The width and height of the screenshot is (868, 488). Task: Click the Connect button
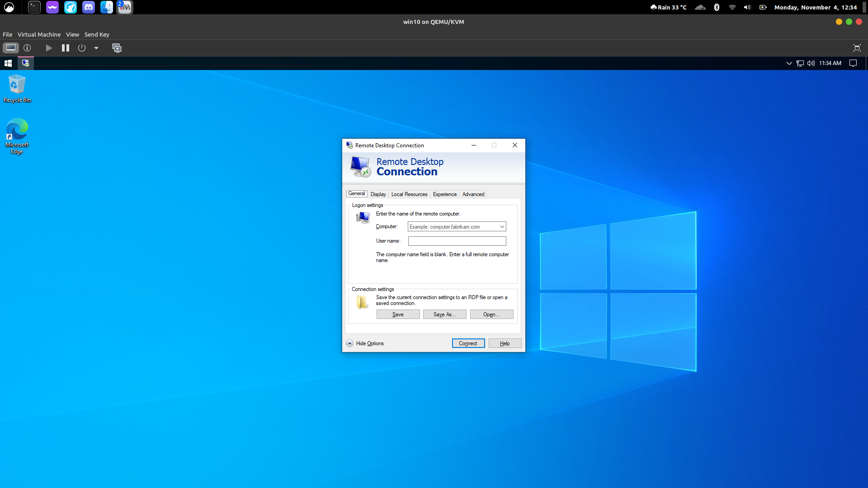(468, 343)
